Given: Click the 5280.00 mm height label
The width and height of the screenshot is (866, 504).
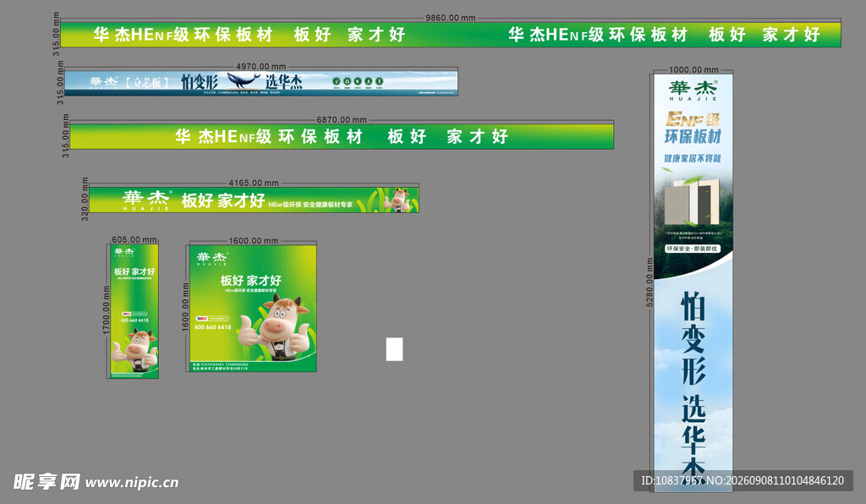Looking at the screenshot, I should 649,282.
